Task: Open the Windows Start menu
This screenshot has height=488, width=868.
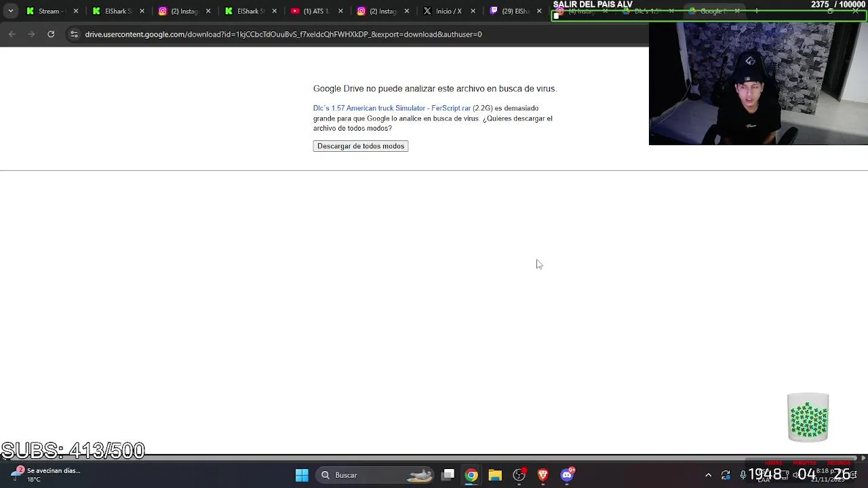Action: pos(302,475)
